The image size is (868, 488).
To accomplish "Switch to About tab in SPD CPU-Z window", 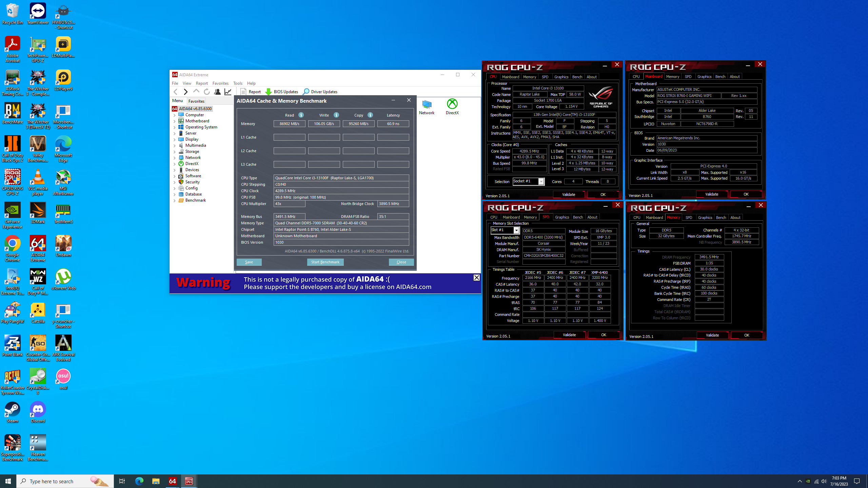I will [x=592, y=217].
